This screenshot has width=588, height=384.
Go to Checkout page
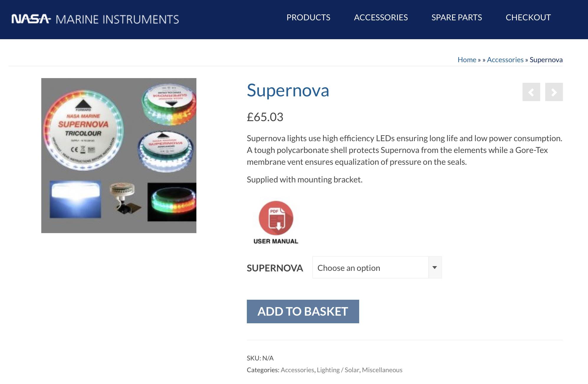pos(528,18)
